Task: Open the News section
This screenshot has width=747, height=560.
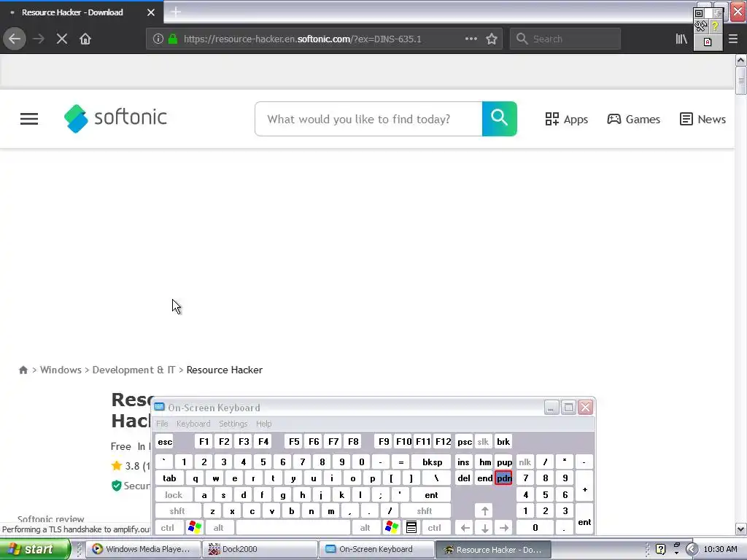Action: point(703,119)
